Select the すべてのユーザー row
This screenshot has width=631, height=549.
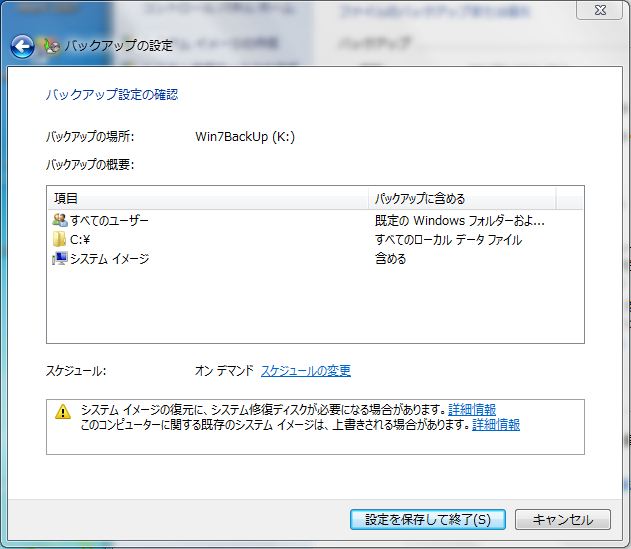coord(315,220)
